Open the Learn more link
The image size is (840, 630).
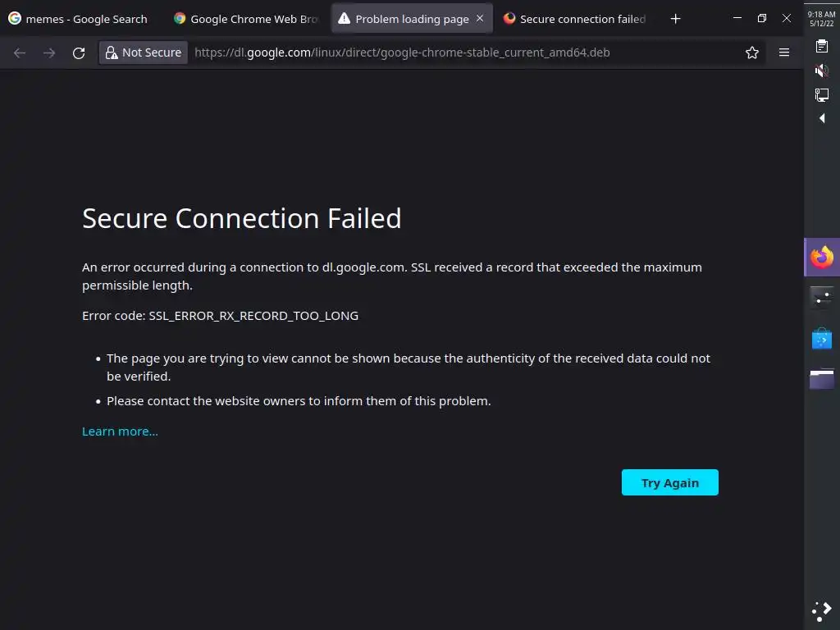(120, 431)
